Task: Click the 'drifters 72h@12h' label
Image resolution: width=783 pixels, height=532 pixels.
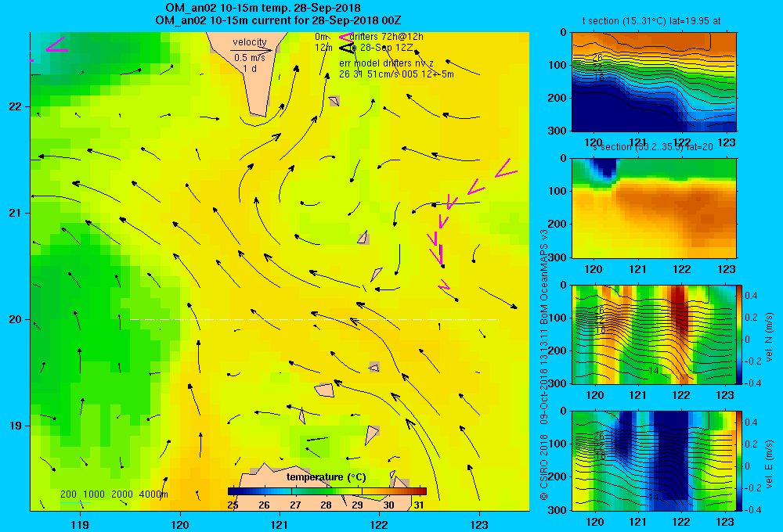Action: coord(387,37)
